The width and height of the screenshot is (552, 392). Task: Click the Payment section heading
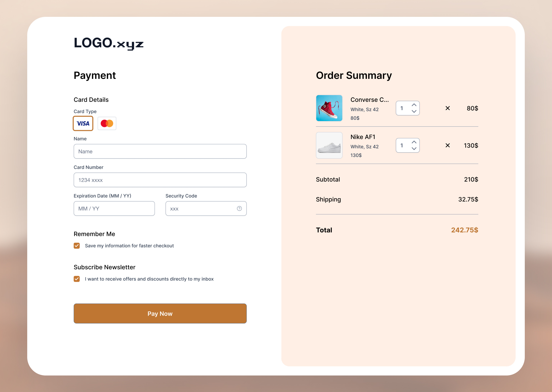click(x=95, y=76)
